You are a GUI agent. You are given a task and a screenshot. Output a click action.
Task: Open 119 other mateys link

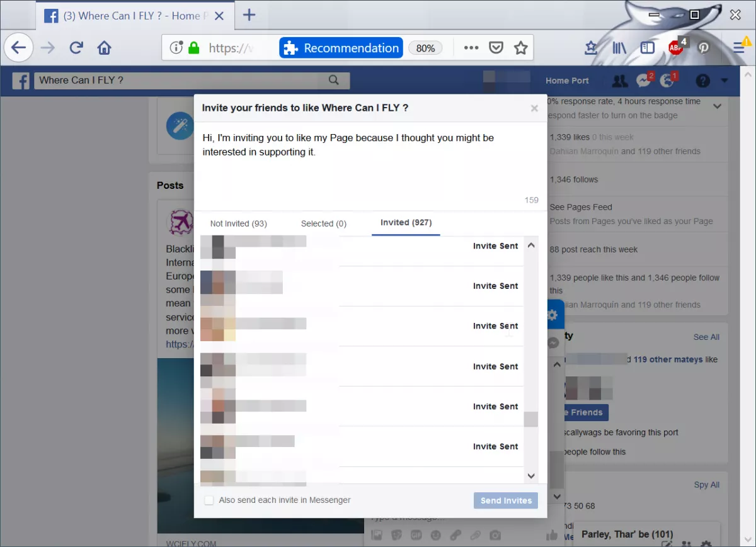[668, 360]
